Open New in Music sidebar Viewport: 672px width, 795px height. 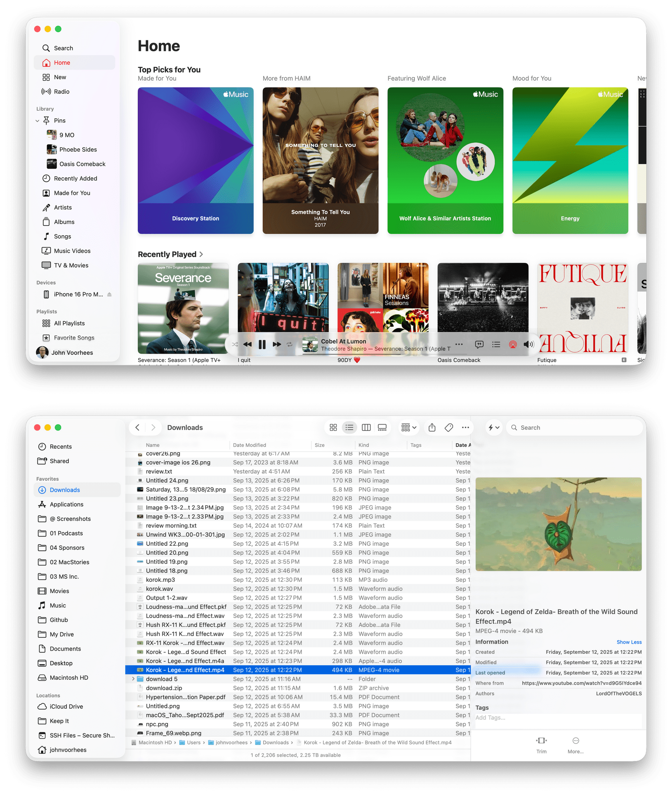point(74,77)
